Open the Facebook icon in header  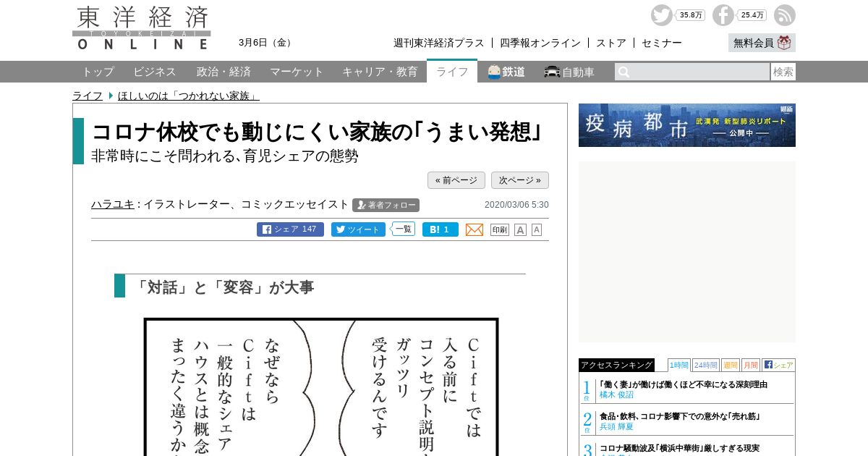tap(723, 15)
